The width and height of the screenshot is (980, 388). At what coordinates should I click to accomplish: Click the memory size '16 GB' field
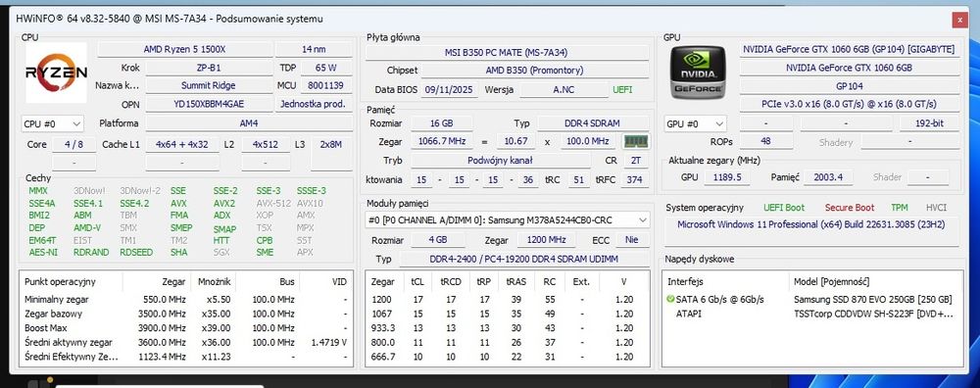[441, 123]
